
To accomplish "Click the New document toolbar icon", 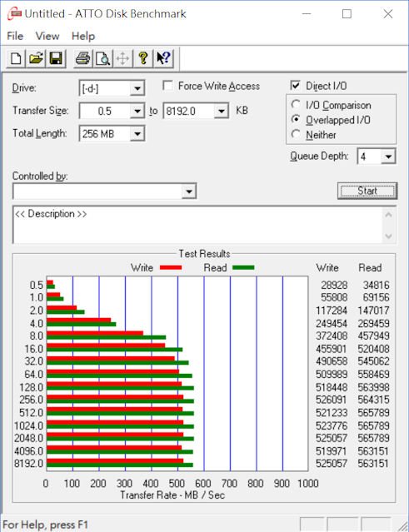I will pos(16,59).
